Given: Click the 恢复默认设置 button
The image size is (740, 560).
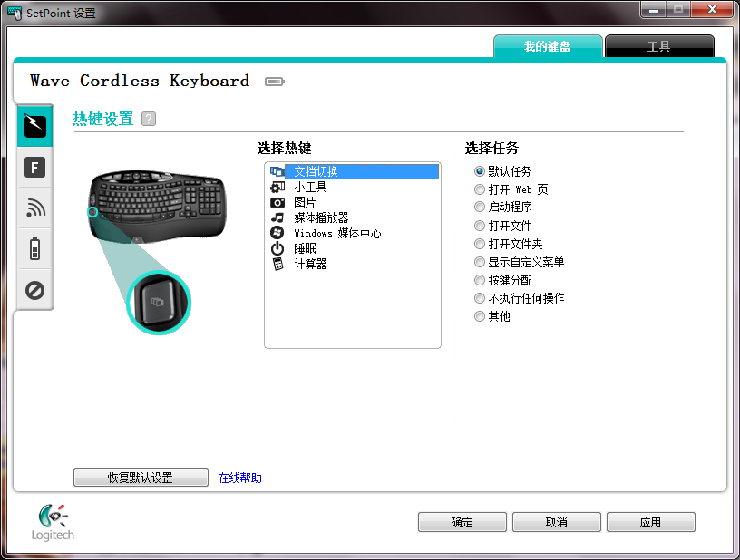Looking at the screenshot, I should [x=141, y=478].
